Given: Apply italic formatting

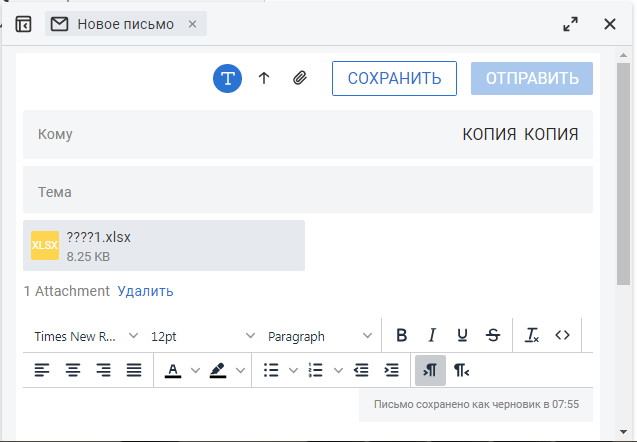Looking at the screenshot, I should [432, 336].
